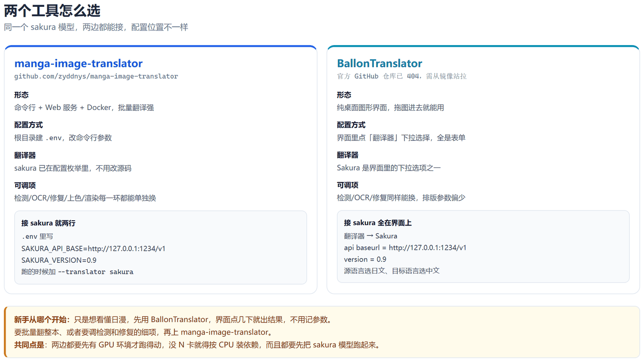The width and height of the screenshot is (644, 362).
Task: Select the line 跑的时候加 --translator sakura
Action: pos(77,272)
